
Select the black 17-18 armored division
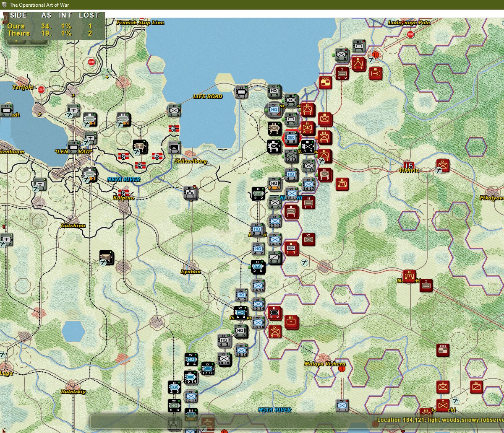coord(208,369)
